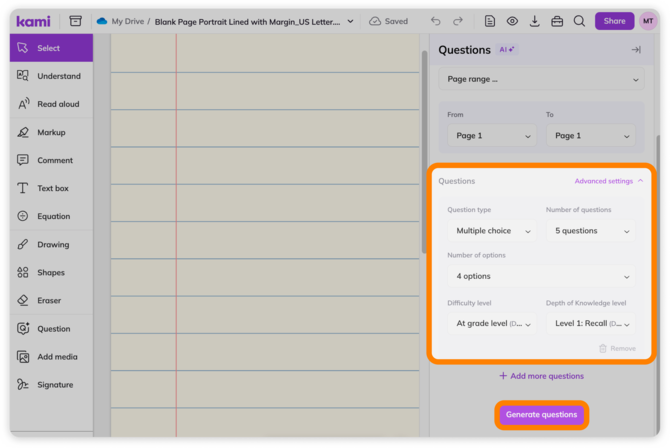The height and width of the screenshot is (448, 670).
Task: Click Generate questions button
Action: click(541, 415)
